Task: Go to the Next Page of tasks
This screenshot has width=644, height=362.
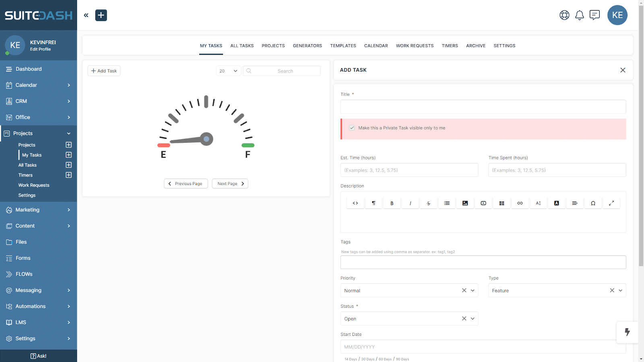Action: [x=230, y=183]
